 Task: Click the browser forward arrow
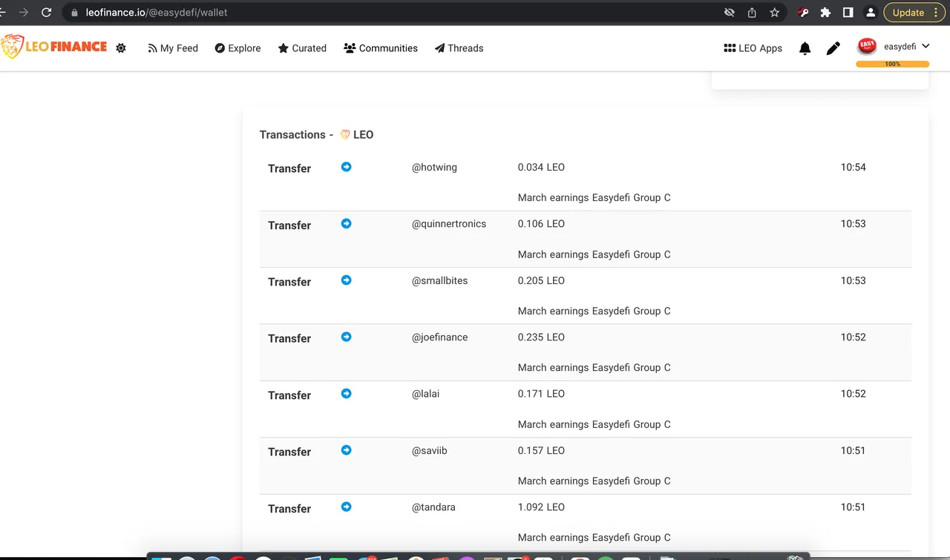coord(24,13)
